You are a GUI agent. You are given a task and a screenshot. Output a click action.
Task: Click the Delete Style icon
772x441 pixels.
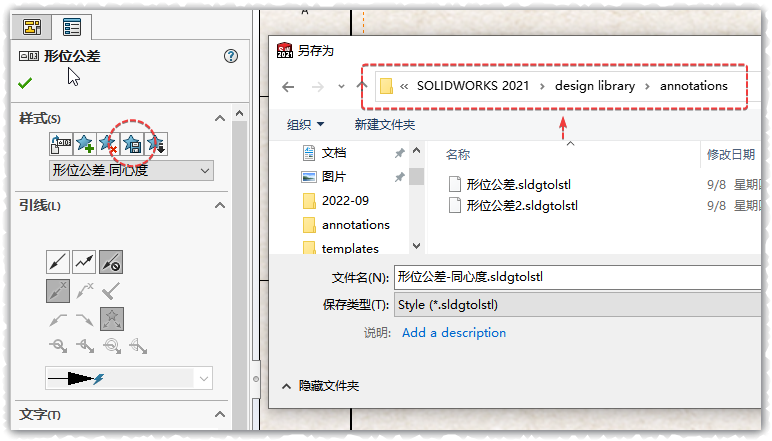pyautogui.click(x=108, y=145)
